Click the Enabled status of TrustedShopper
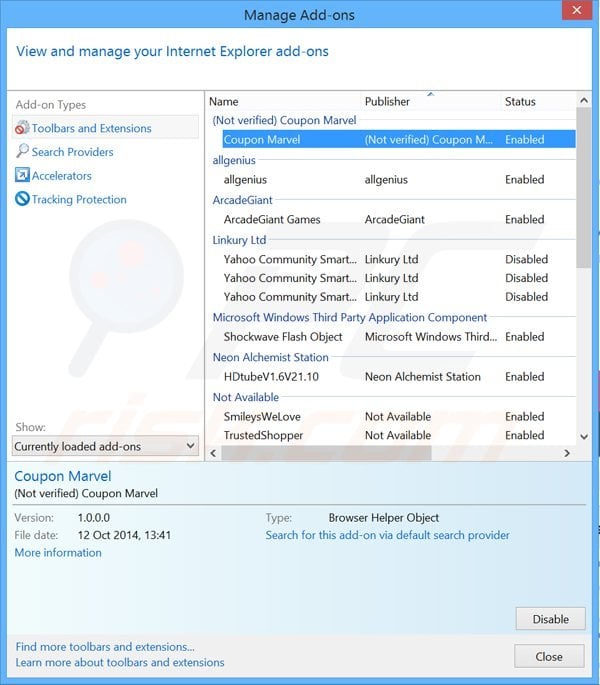Screen dimensions: 600x685 click(524, 435)
